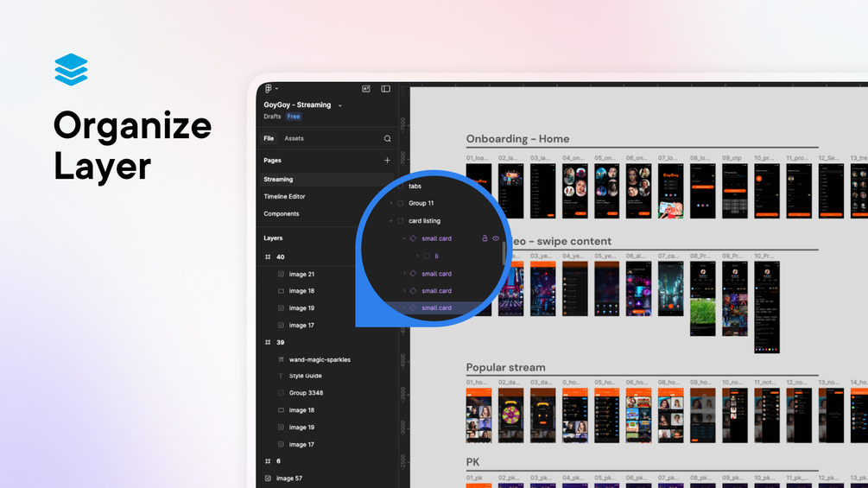Click the image icon of image 21
The width and height of the screenshot is (868, 488).
coord(281,275)
